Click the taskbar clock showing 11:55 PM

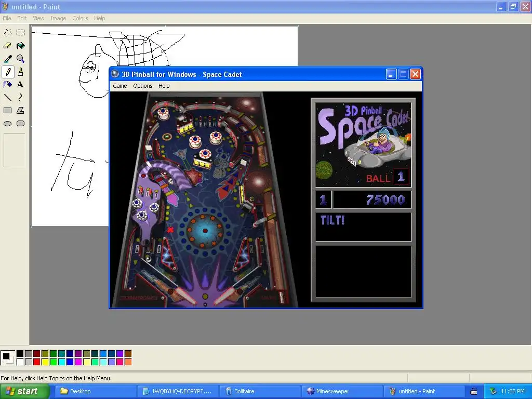point(513,391)
